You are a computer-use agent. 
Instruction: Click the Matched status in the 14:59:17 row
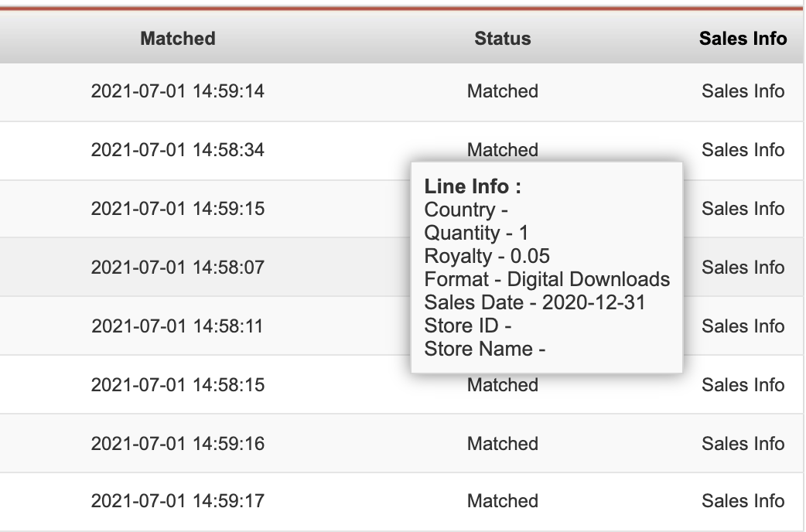[503, 500]
